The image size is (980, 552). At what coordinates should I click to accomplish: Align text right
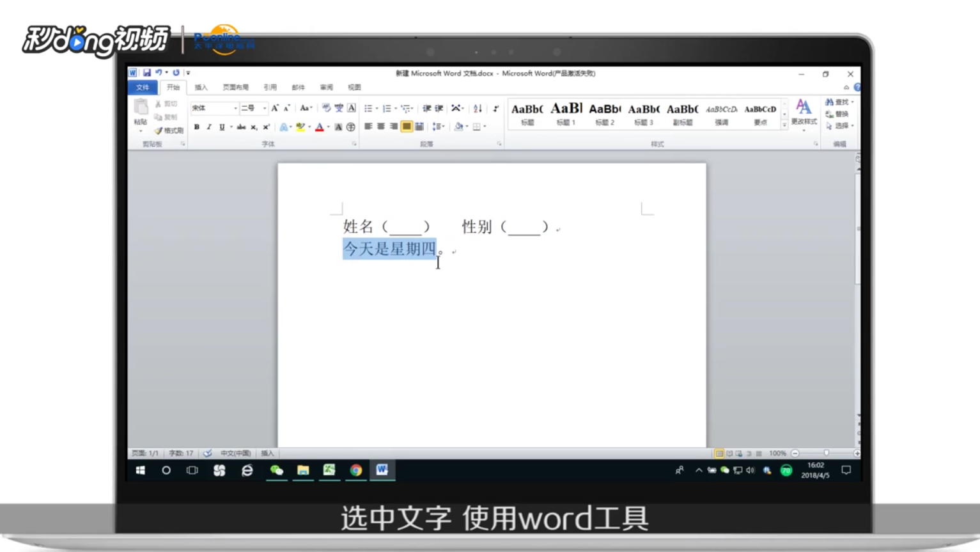click(394, 127)
